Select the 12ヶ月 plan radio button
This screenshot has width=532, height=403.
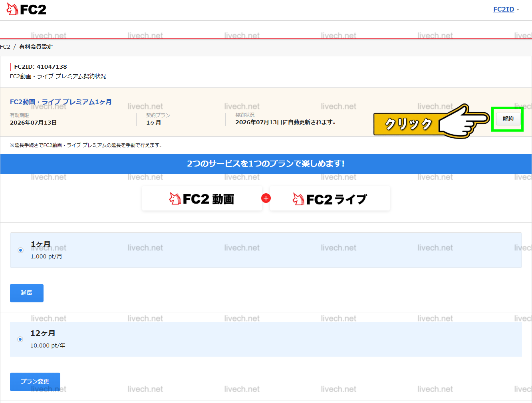(20, 339)
